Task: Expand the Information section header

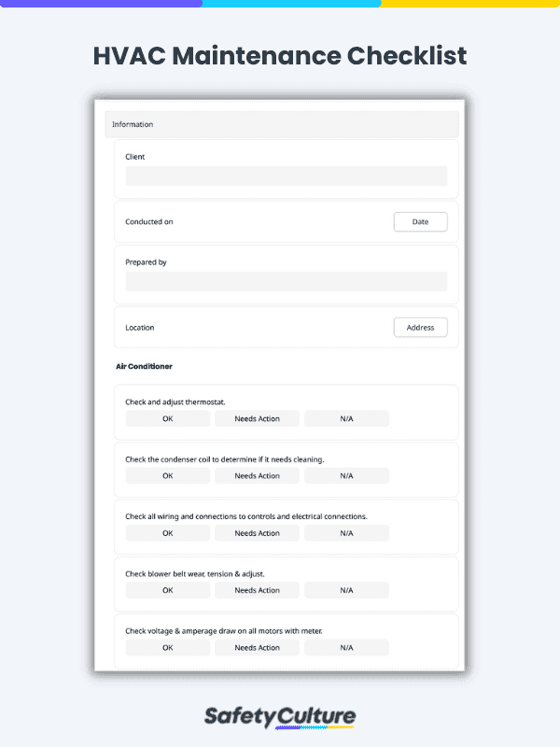Action: click(282, 124)
